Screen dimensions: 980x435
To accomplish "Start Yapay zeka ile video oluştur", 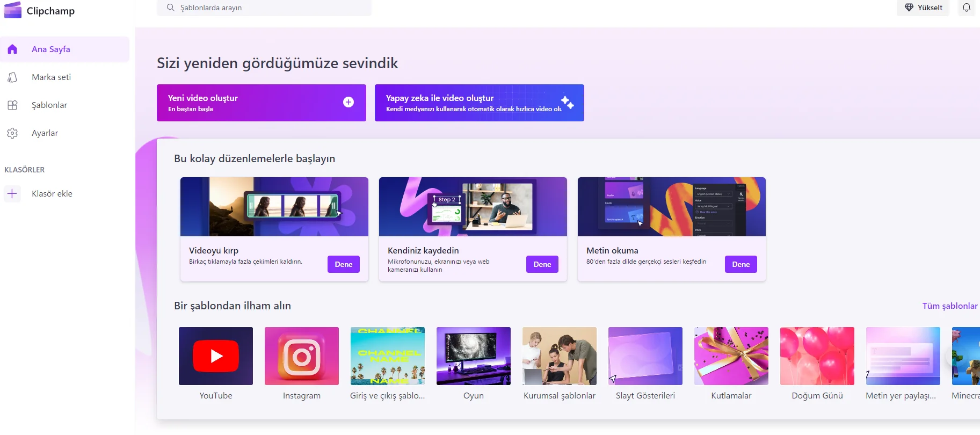I will (480, 103).
